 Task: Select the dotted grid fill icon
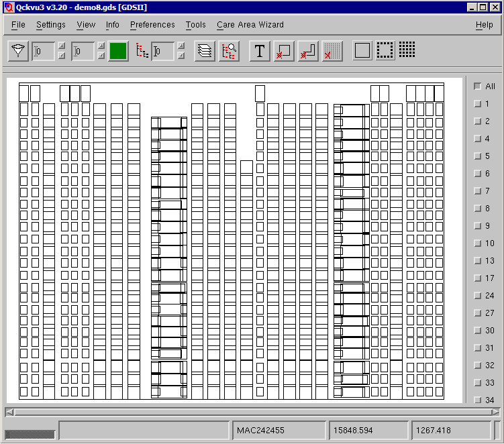click(407, 50)
